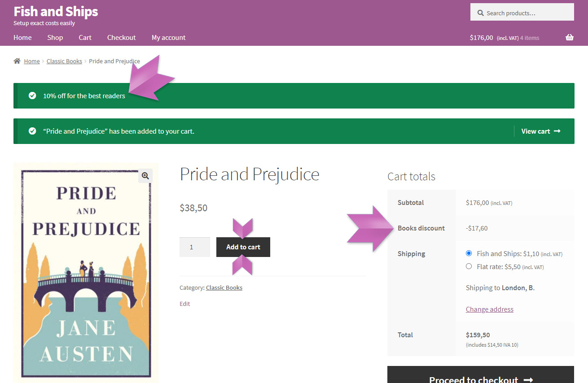Click the Add to cart button
This screenshot has width=588, height=383.
point(243,247)
